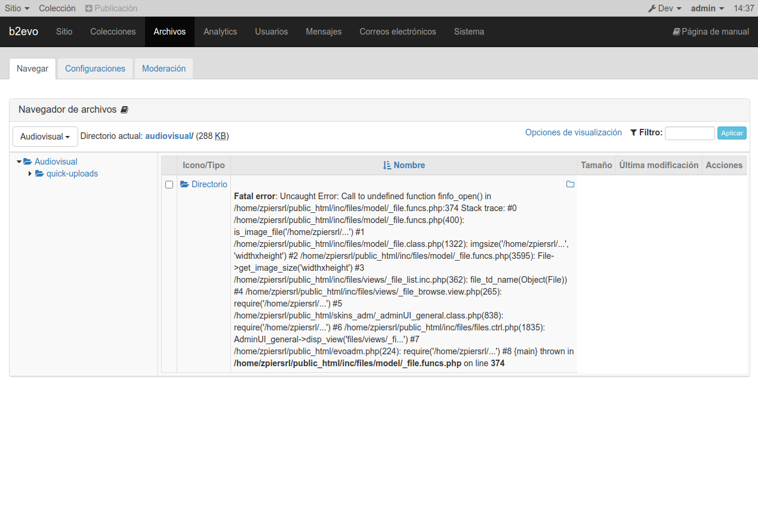The image size is (758, 532).
Task: Click the b2evo brand logo
Action: click(23, 32)
